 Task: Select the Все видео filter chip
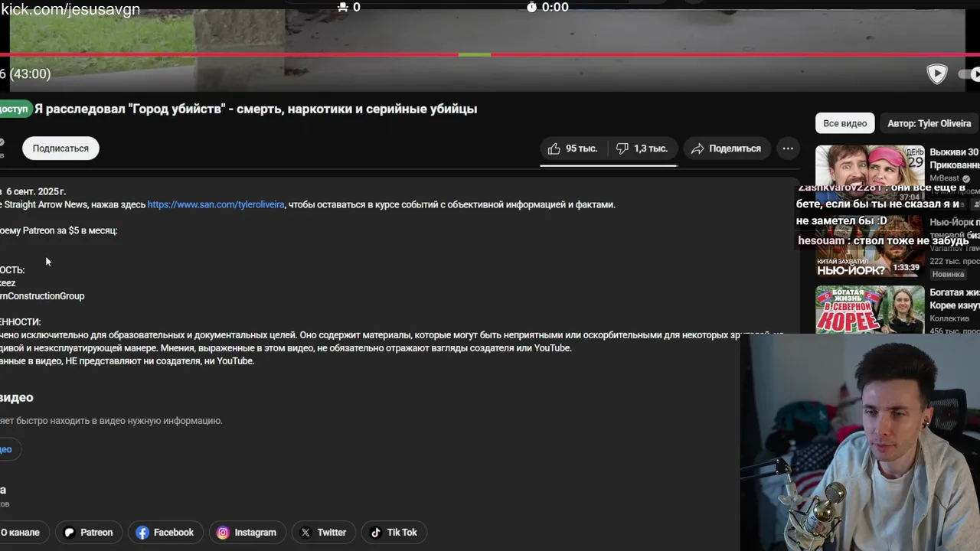pyautogui.click(x=845, y=123)
